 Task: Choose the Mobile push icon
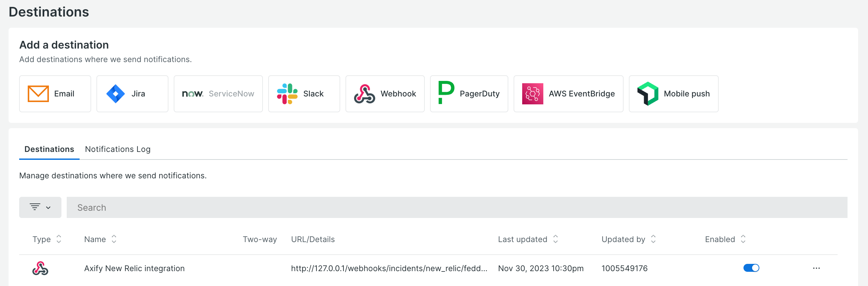(x=648, y=94)
